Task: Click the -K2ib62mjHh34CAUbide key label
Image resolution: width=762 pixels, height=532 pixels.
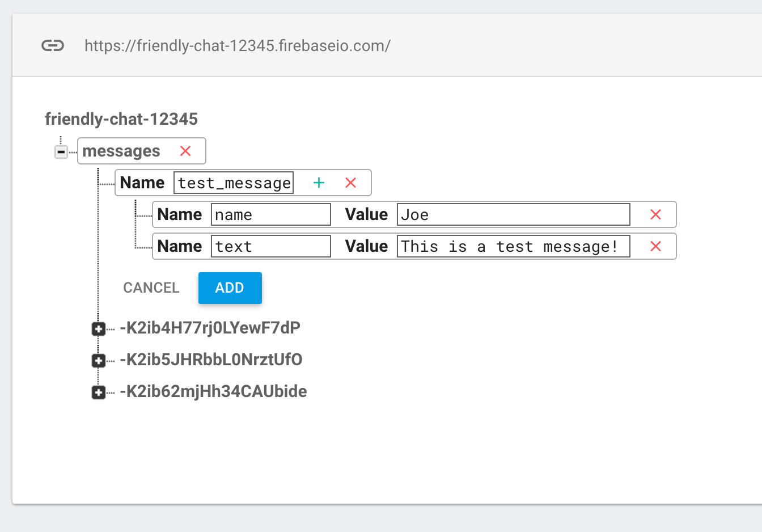Action: 214,391
